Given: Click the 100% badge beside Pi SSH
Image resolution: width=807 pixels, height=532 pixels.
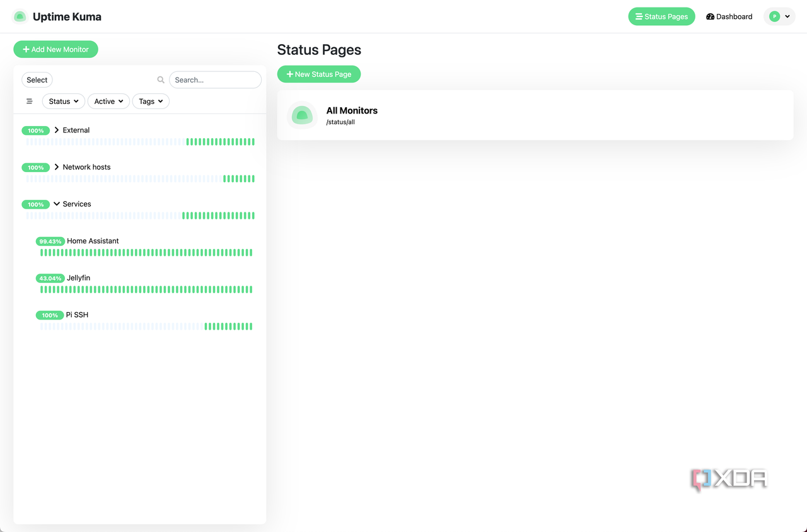Looking at the screenshot, I should coord(50,315).
